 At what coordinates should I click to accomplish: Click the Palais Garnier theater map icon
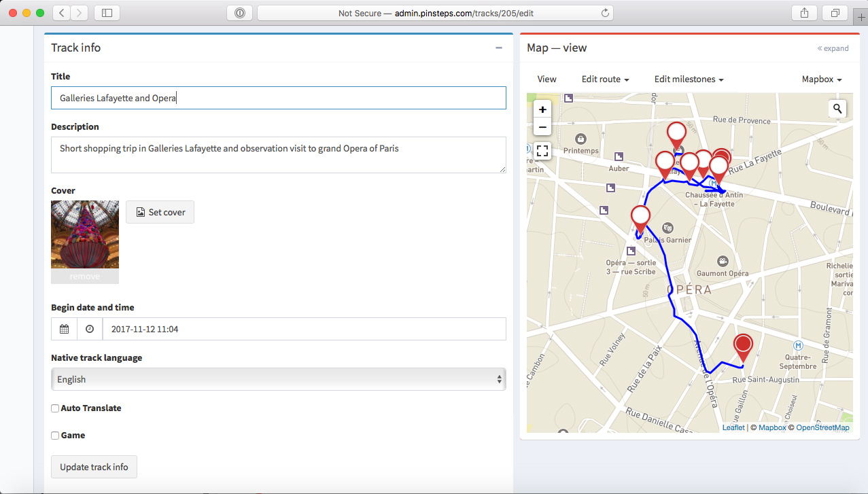click(667, 228)
